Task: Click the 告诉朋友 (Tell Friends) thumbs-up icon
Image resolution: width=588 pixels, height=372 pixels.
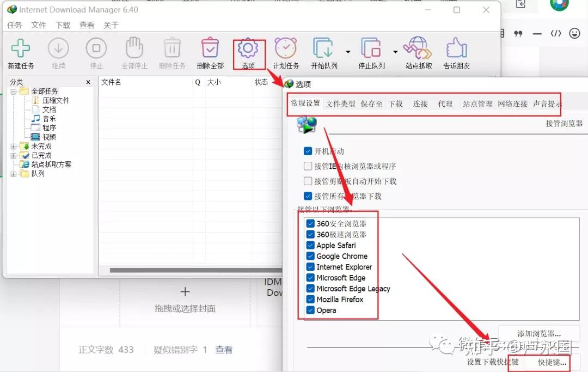Action: 456,48
